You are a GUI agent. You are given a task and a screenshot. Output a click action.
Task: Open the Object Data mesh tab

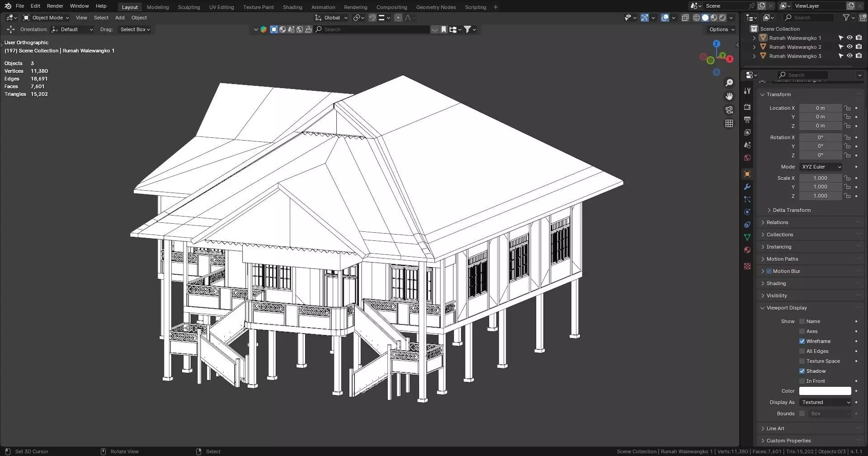pyautogui.click(x=747, y=237)
